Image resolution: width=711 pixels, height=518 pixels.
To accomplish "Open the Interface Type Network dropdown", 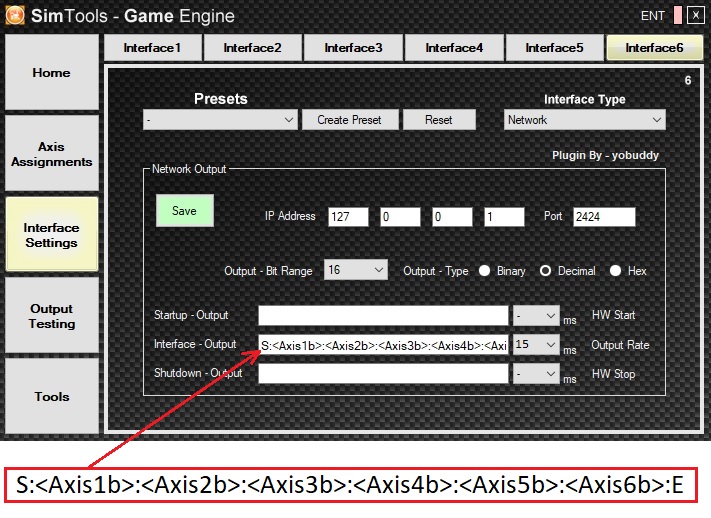I will (x=584, y=120).
